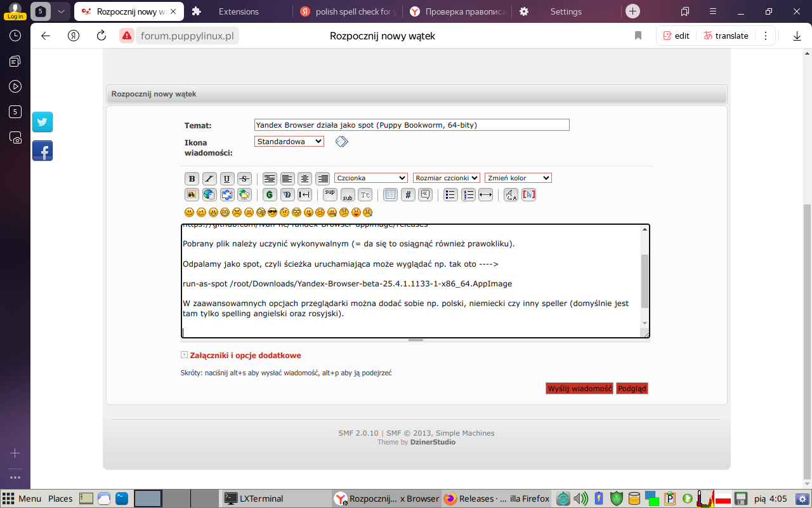
Task: Click the textarea vertical scrollbar
Action: click(x=645, y=281)
